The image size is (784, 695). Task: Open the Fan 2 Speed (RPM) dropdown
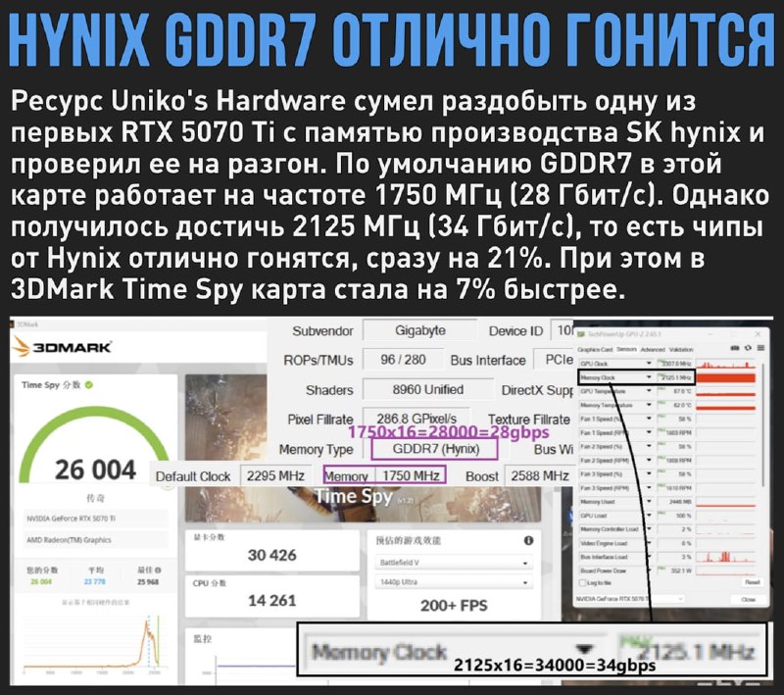[649, 460]
